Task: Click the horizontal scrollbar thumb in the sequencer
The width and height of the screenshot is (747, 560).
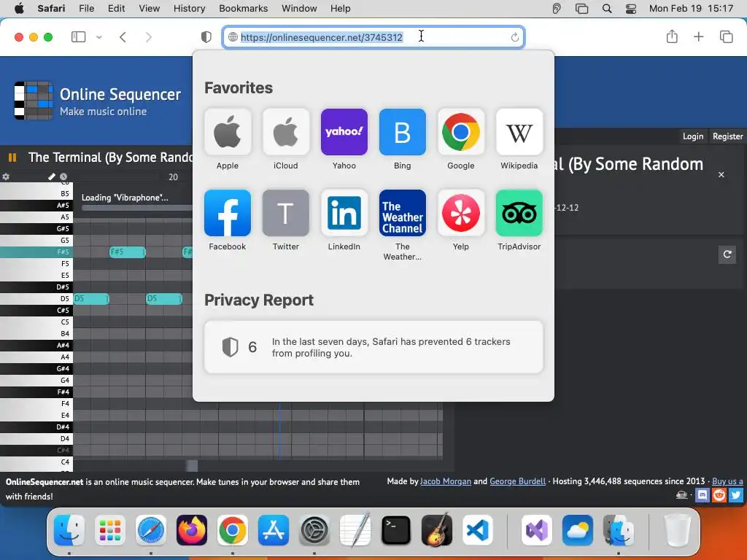Action: pyautogui.click(x=192, y=466)
